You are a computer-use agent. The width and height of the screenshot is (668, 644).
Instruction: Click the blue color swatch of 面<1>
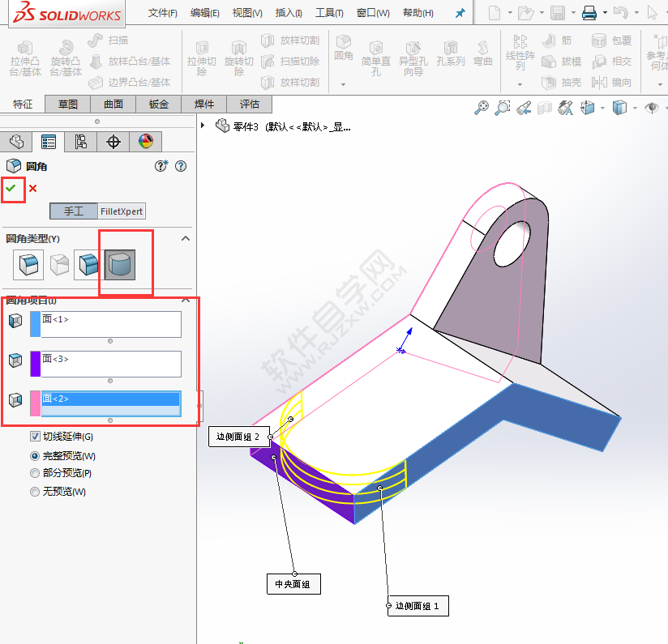tap(36, 324)
